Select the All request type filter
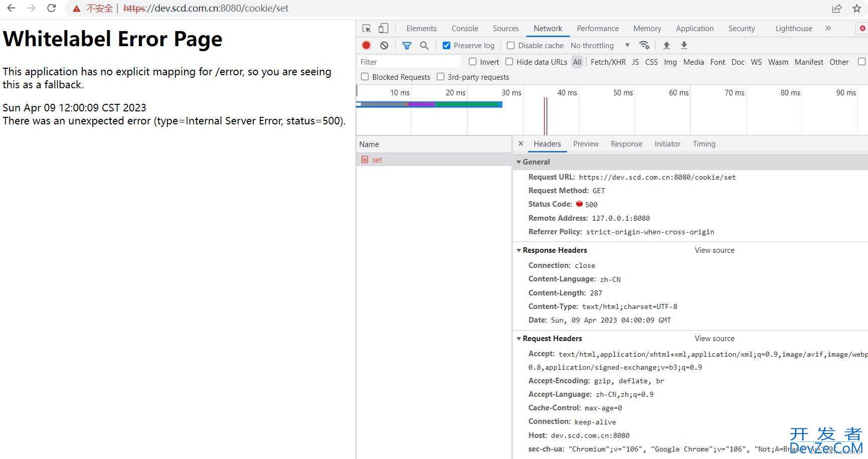 point(577,62)
